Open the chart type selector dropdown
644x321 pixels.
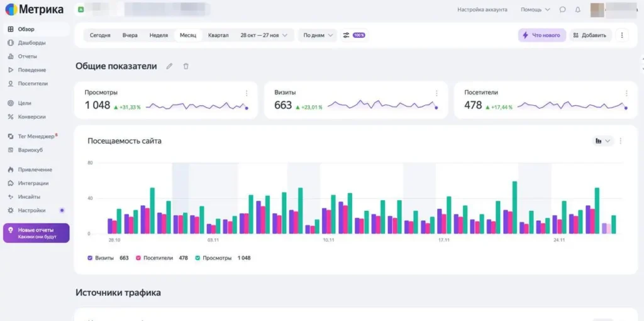(602, 141)
